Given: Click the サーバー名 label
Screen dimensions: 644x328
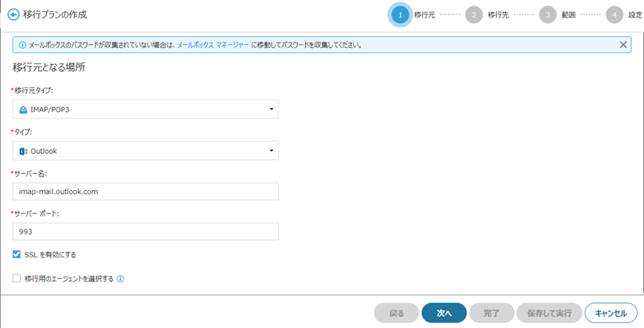Looking at the screenshot, I should [31, 173].
